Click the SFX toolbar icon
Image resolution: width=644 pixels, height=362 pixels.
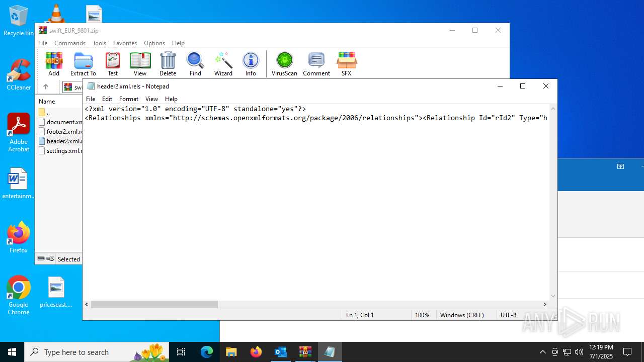coord(346,64)
